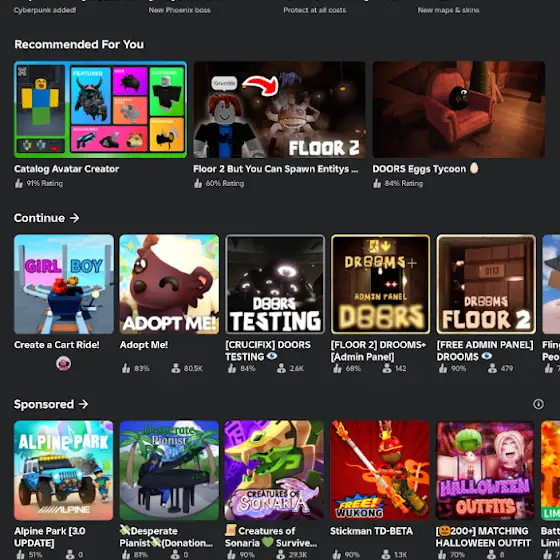This screenshot has height=560, width=560.
Task: Open the DOORS TESTING game thumbnail
Action: click(x=275, y=284)
